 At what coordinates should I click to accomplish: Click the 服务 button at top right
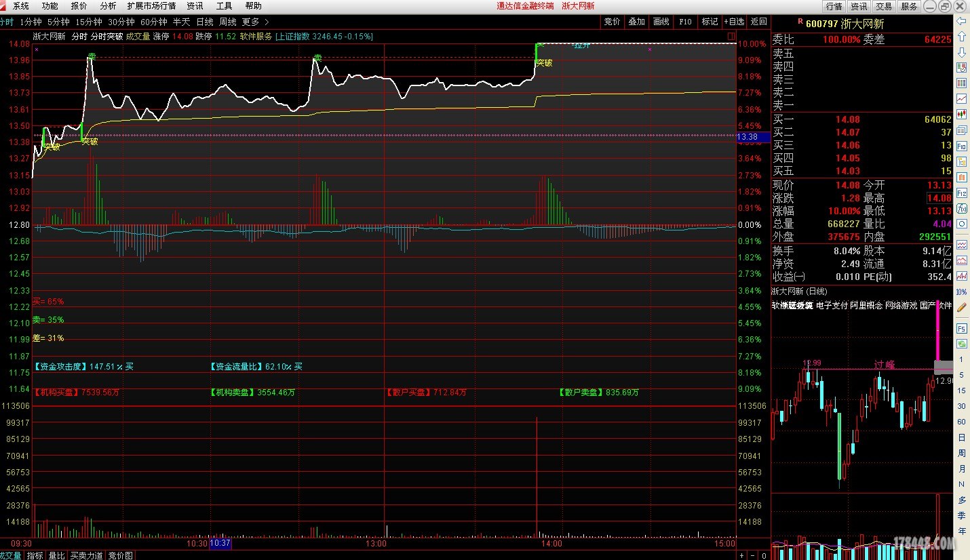point(909,6)
